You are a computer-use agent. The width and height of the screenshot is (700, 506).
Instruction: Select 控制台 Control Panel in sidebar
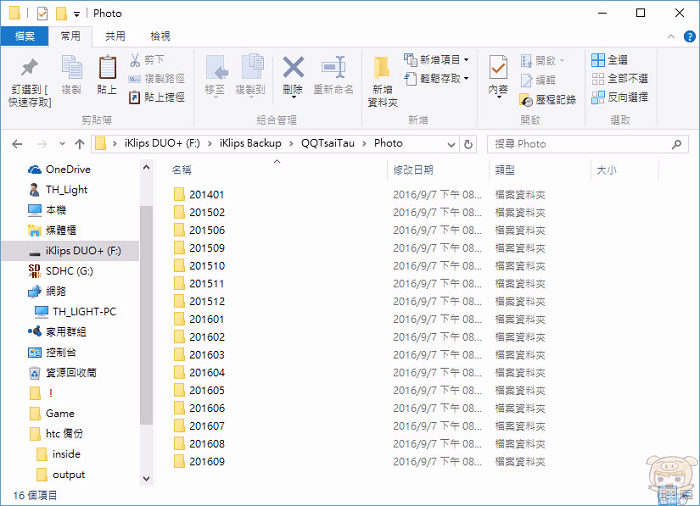[x=52, y=352]
